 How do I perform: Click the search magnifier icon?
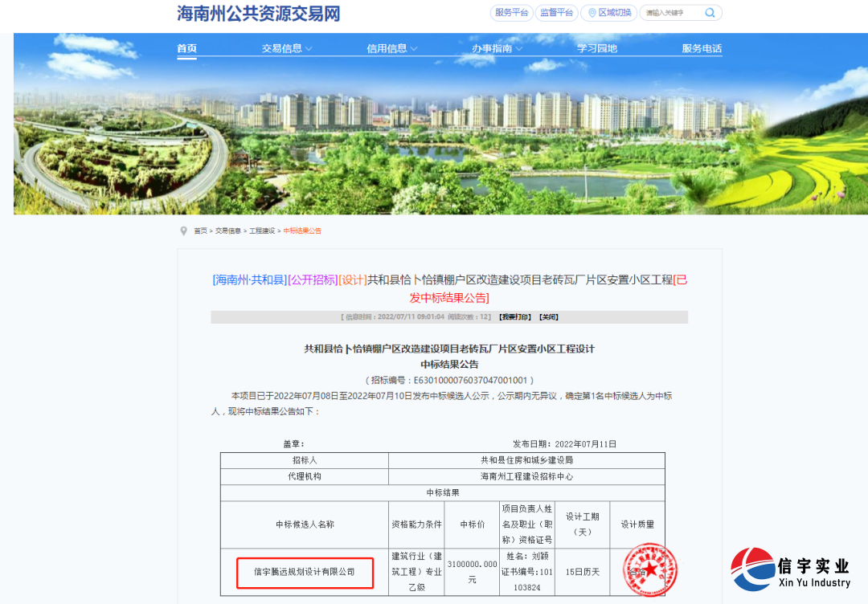click(x=708, y=13)
